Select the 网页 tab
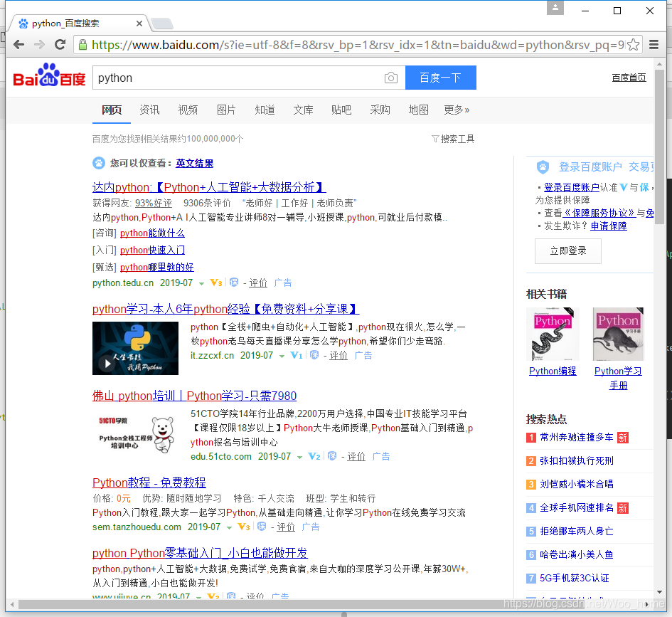672x617 pixels. coord(112,110)
